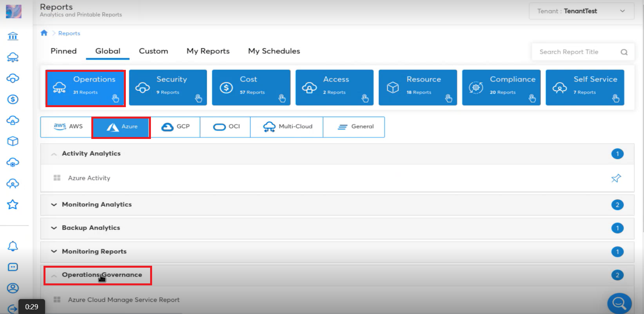Click the dollar icon on Cost card
Viewport: 644px width, 314px height.
226,88
